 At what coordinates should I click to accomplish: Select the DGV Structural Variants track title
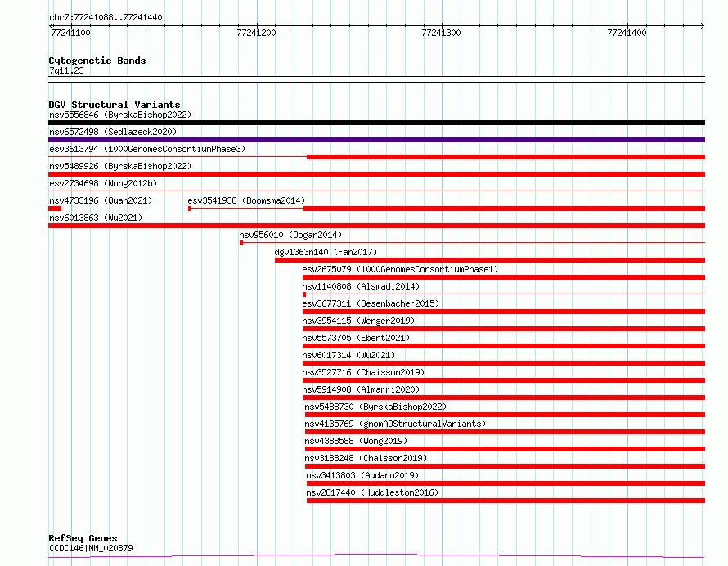(x=115, y=105)
